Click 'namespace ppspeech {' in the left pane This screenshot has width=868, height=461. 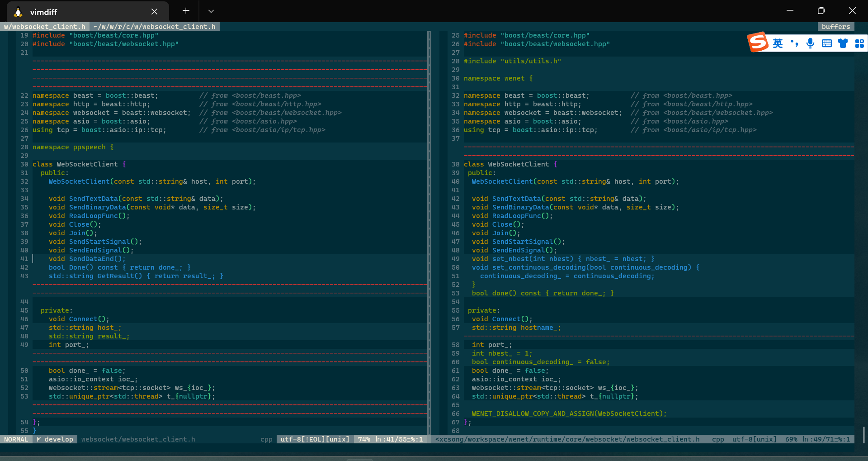(73, 147)
